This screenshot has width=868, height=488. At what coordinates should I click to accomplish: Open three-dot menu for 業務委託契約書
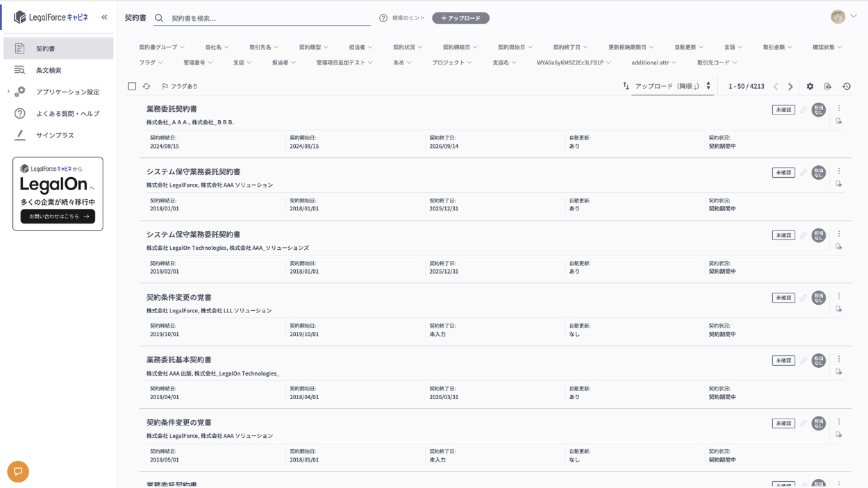click(839, 108)
